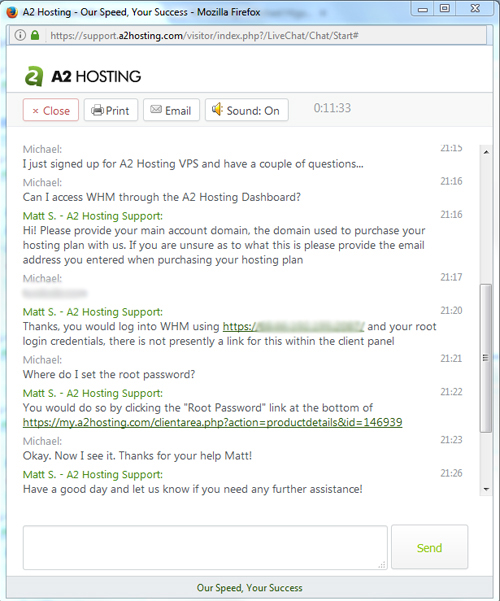This screenshot has height=601, width=500.
Task: Click the 21:23 timestamp
Action: tap(451, 440)
